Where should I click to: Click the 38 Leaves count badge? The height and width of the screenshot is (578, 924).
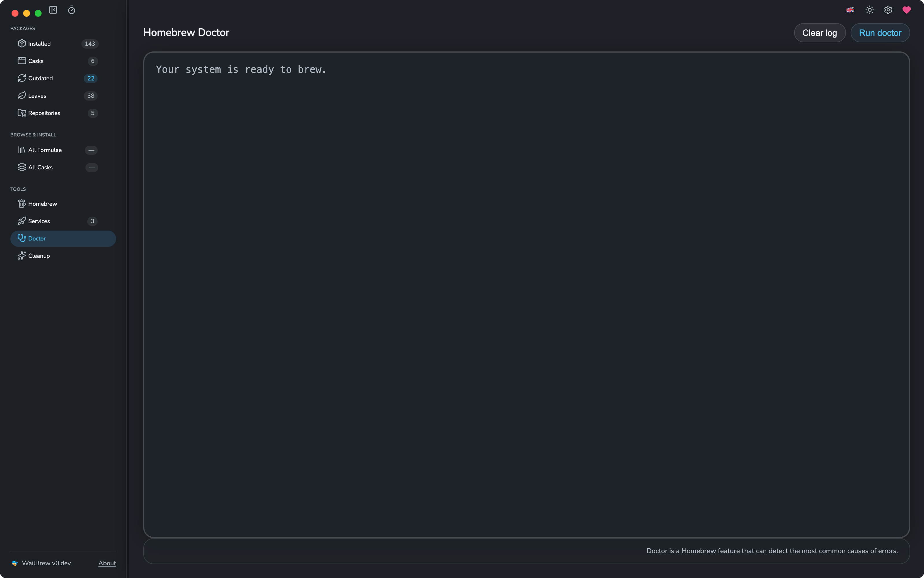91,96
